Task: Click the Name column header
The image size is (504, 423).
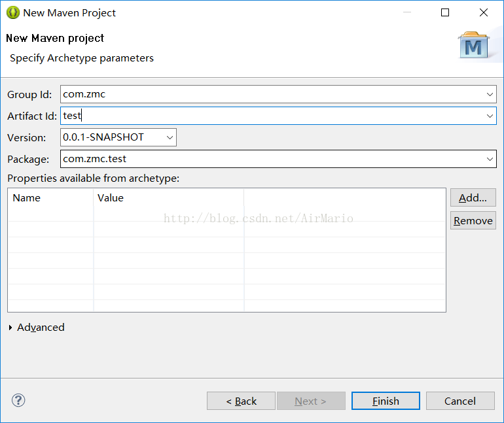Action: coord(50,197)
